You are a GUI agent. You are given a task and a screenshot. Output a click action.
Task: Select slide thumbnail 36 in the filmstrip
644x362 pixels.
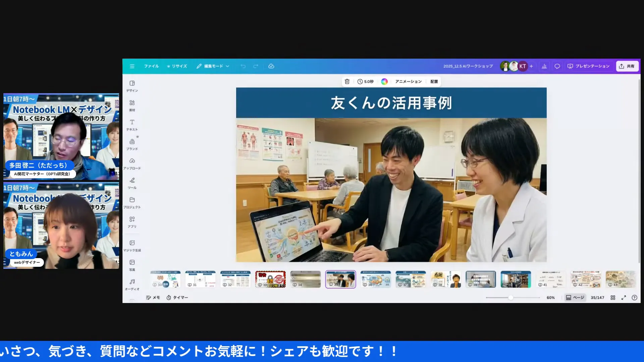tap(375, 279)
